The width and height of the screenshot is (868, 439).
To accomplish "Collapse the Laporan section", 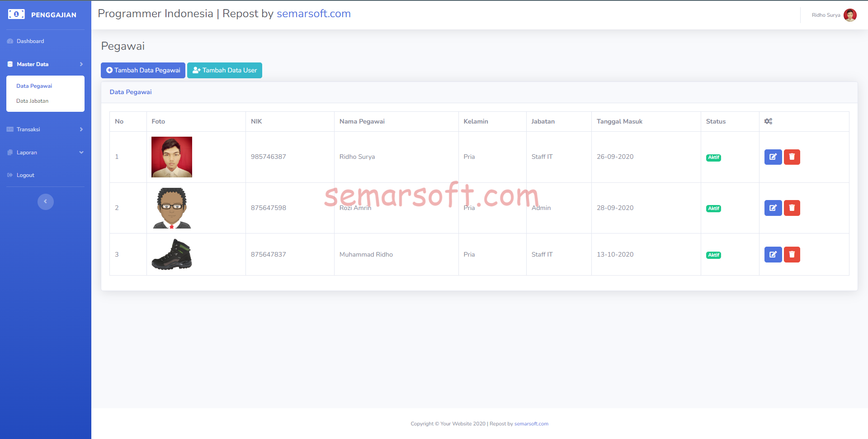I will point(45,152).
